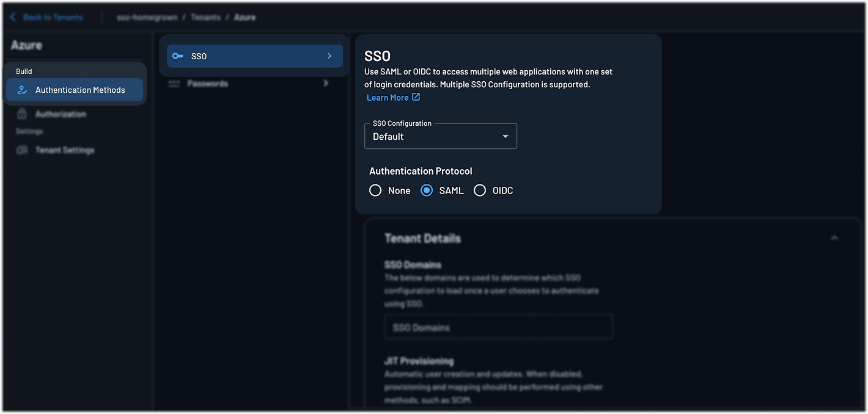Click the chevron arrow on SSO row
Screen dimensions: 868x414
pos(329,56)
